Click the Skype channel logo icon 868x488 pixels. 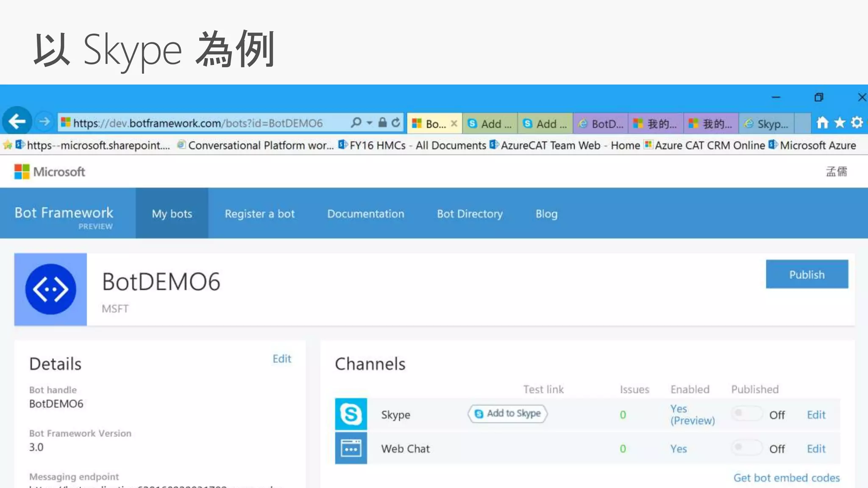pos(351,414)
